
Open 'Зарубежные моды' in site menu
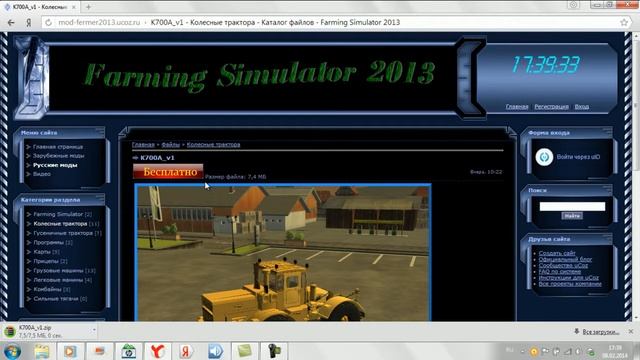(58, 156)
